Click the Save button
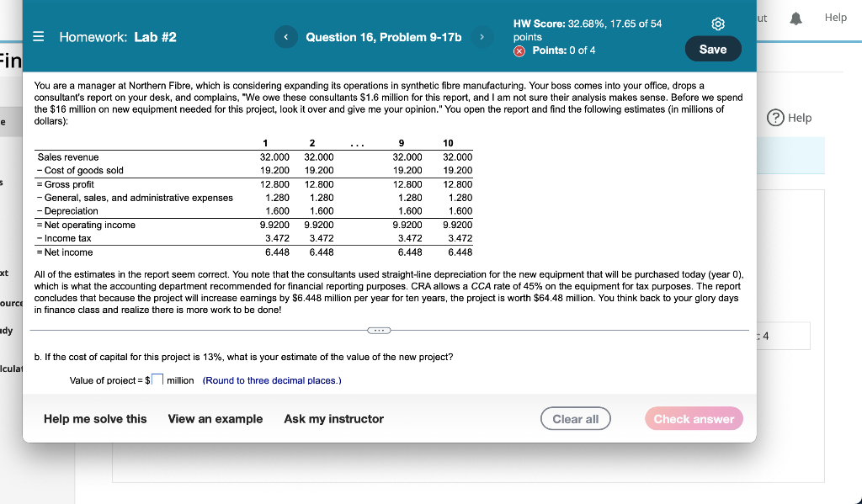The width and height of the screenshot is (862, 504). click(713, 49)
